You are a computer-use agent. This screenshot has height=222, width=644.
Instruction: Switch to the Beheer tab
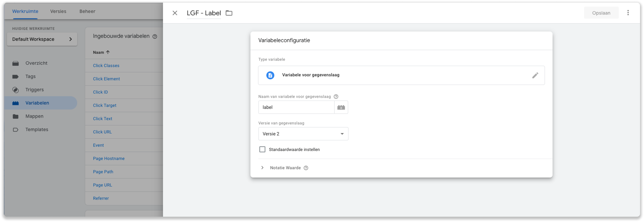(x=87, y=11)
